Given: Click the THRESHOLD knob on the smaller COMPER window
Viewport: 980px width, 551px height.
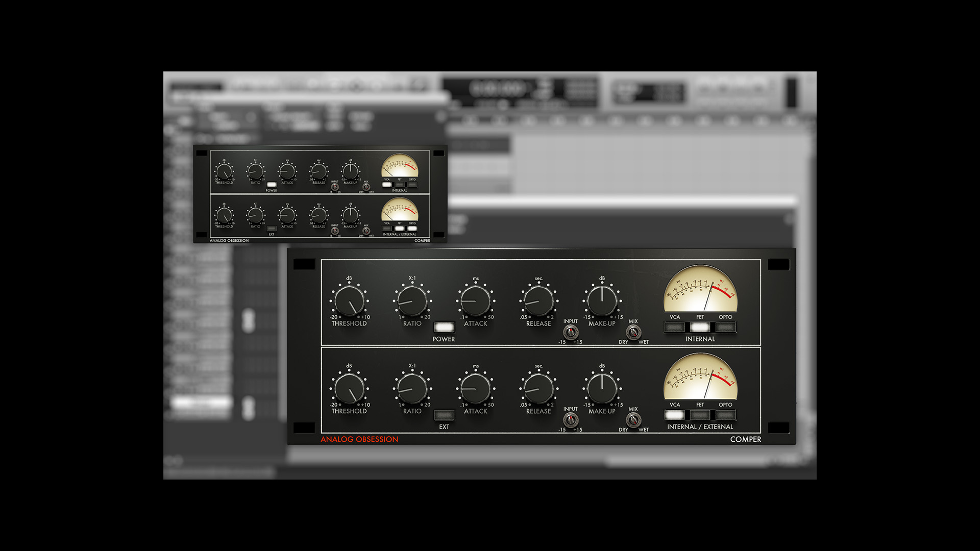Looking at the screenshot, I should coord(225,171).
